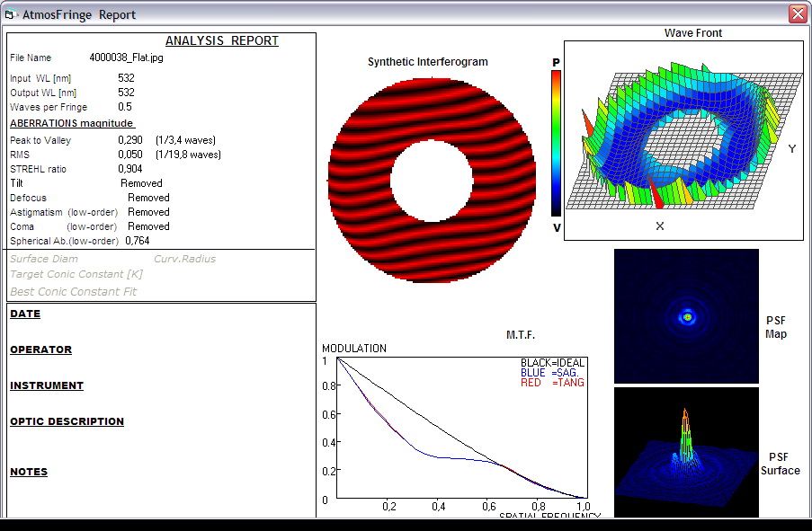Click the Synthetic Interferogram title
Screen dimensions: 812x531
[428, 62]
